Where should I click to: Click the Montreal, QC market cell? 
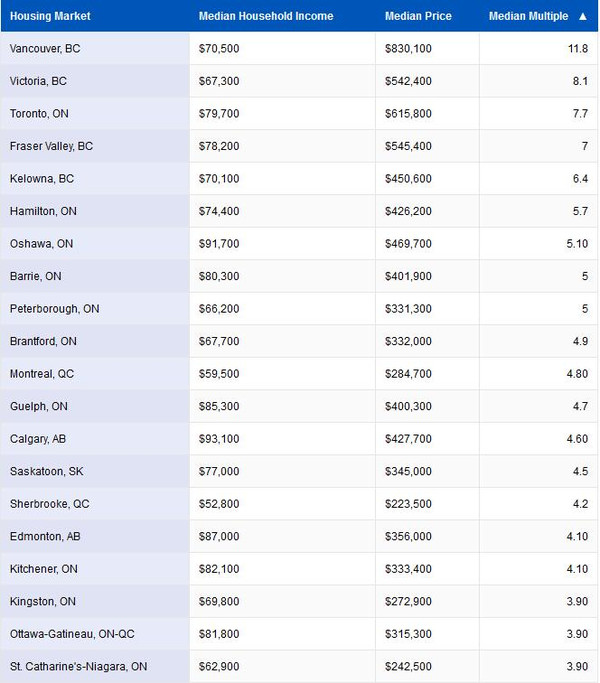[x=42, y=374]
